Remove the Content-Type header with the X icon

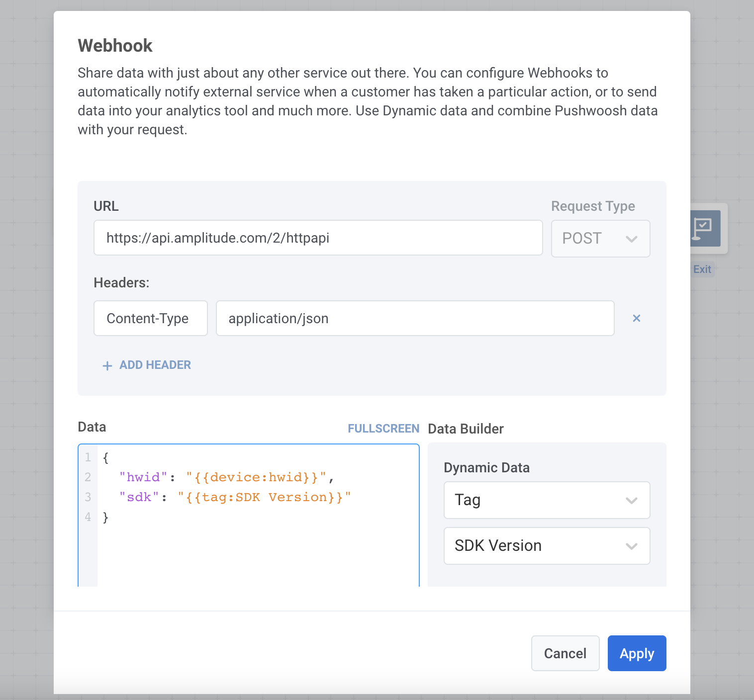point(636,318)
